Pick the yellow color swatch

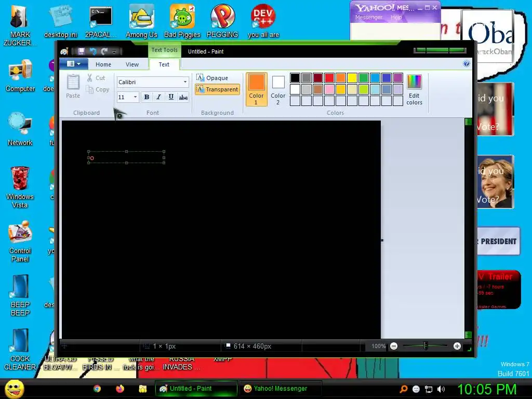point(352,78)
